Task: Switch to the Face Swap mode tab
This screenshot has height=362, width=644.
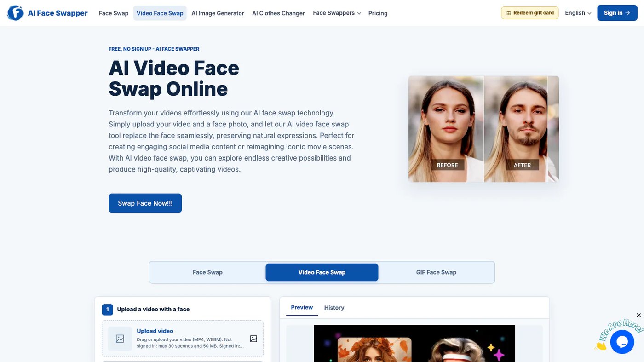Action: (207, 272)
